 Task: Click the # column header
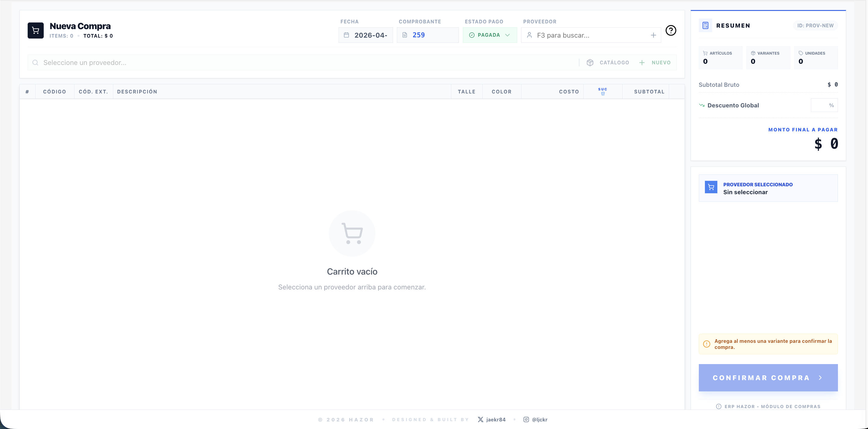[27, 92]
